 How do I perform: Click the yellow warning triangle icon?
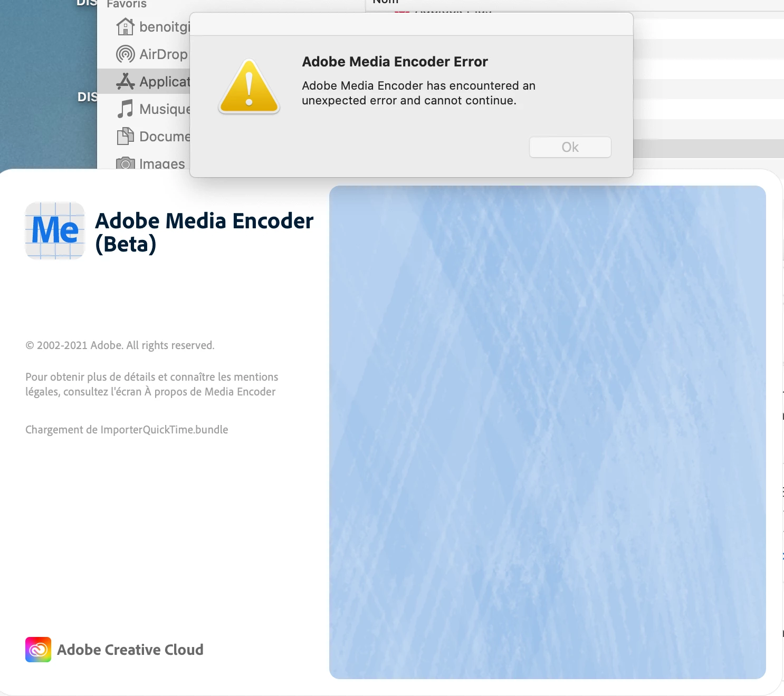[249, 86]
